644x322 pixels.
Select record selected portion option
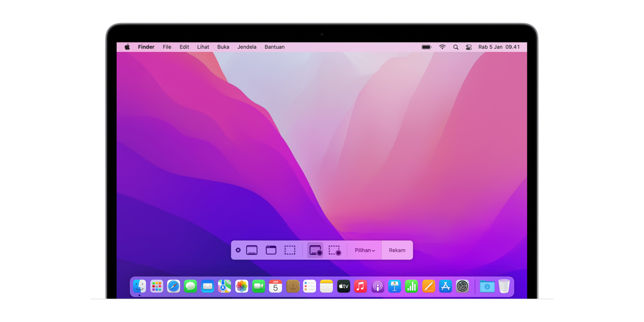point(335,250)
